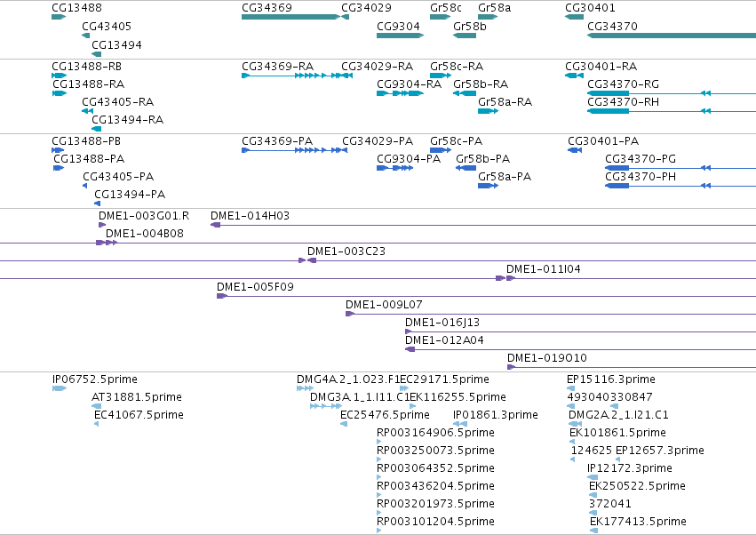Select clone DME1-019O10
Screen dimensions: 756x535
pos(547,358)
